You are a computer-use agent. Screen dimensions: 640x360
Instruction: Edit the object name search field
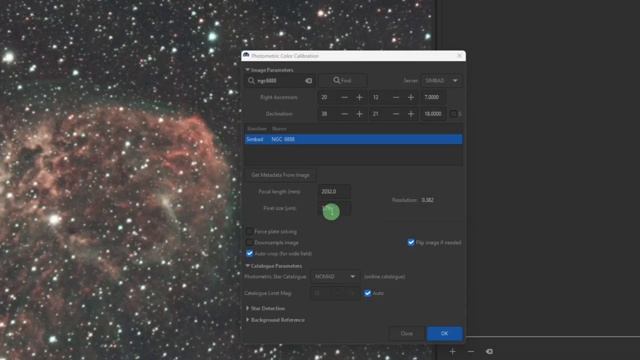(x=280, y=81)
